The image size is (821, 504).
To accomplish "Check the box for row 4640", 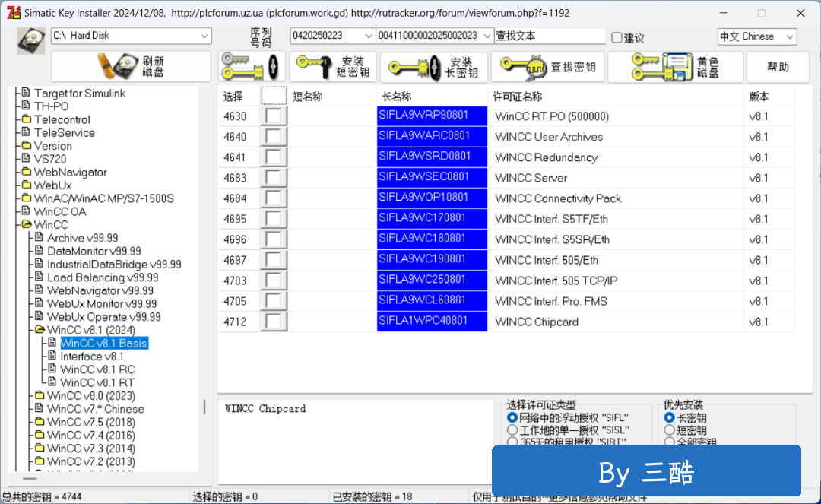I will tap(274, 137).
